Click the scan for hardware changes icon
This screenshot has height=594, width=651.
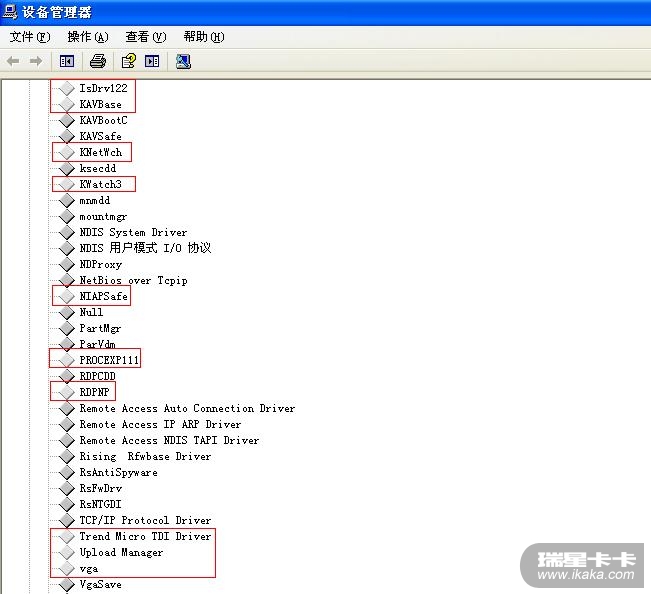point(183,61)
